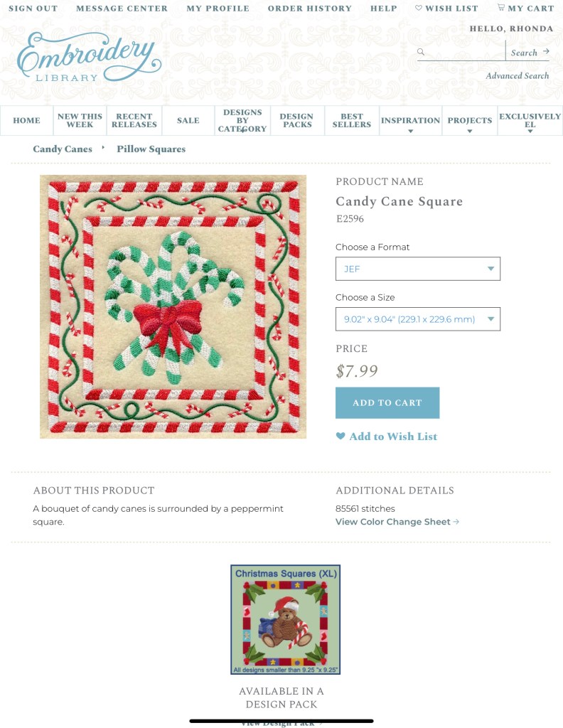Image resolution: width=563 pixels, height=728 pixels.
Task: Click the Pillow Squares breadcrumb
Action: pyautogui.click(x=151, y=149)
